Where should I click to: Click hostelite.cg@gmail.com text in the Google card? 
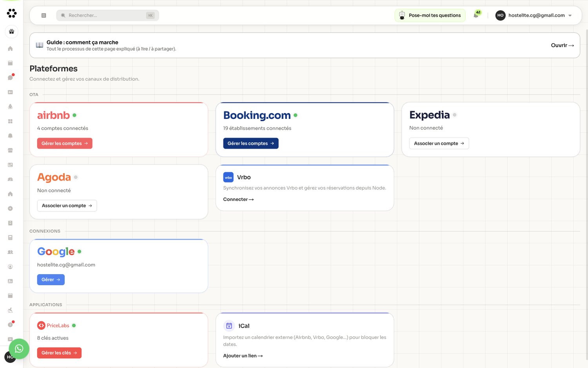[x=66, y=265]
